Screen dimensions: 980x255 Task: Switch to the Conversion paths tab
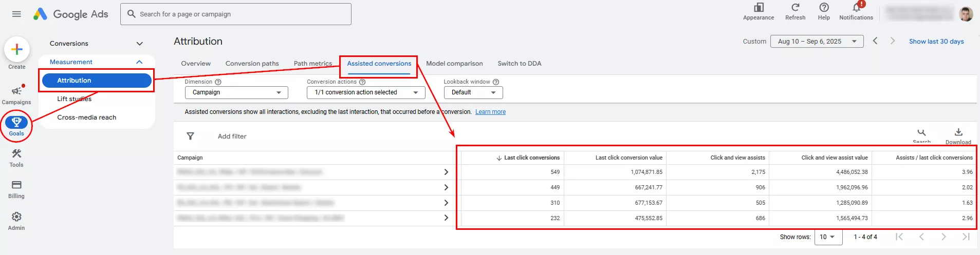click(252, 64)
